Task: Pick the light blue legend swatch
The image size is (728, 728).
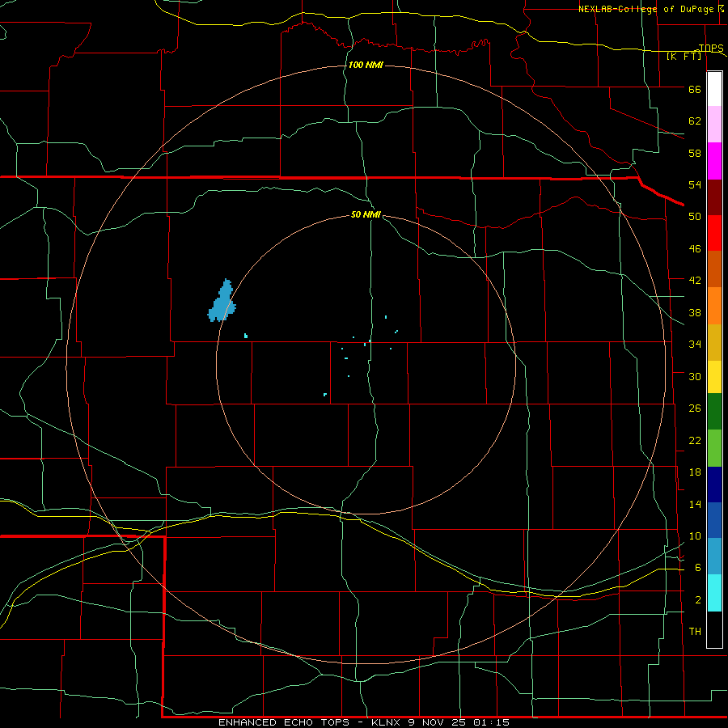Action: click(714, 557)
